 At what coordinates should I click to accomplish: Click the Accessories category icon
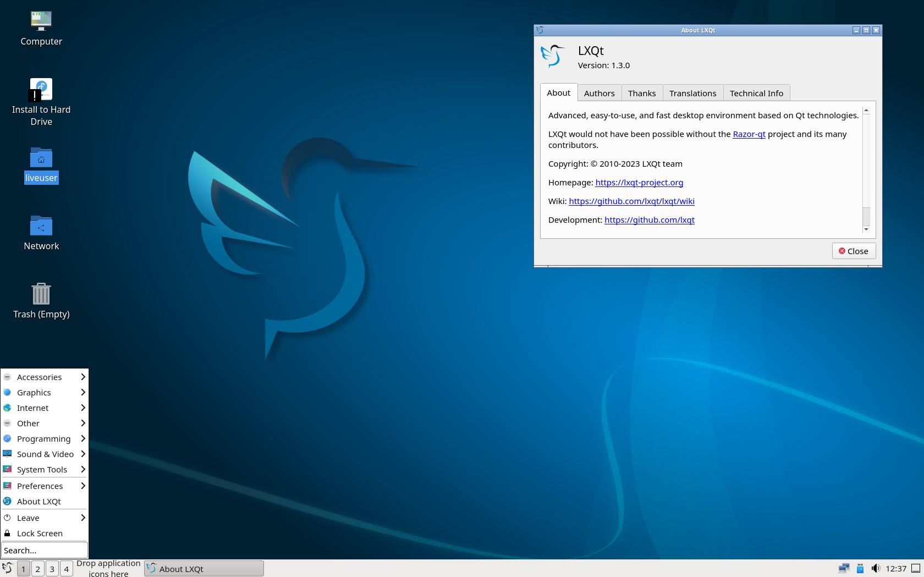(7, 377)
